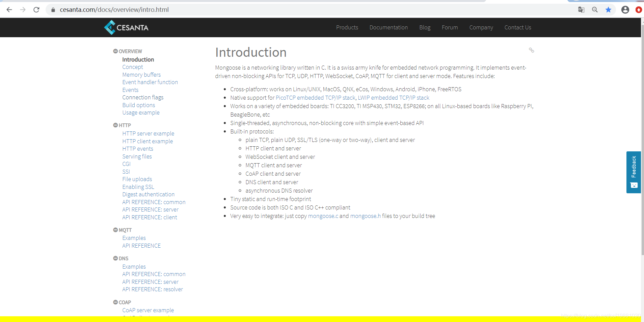Open the Google Translate extension icon
This screenshot has width=644, height=322.
tap(581, 10)
